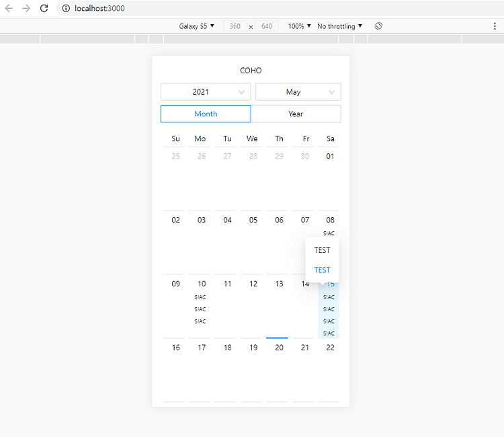Click the second SIAC event under date 10
Image resolution: width=504 pixels, height=437 pixels.
(200, 309)
